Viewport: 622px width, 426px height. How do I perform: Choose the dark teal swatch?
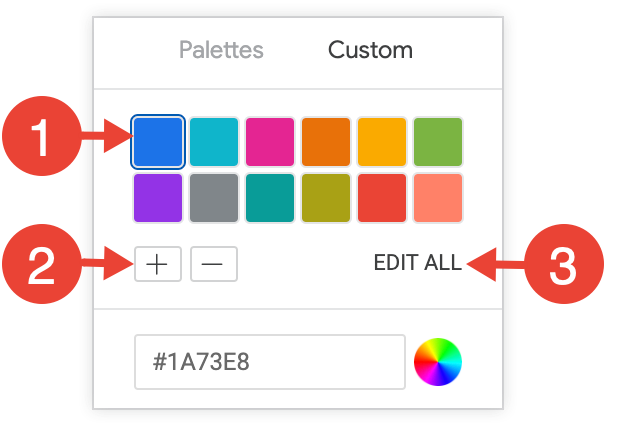click(270, 198)
